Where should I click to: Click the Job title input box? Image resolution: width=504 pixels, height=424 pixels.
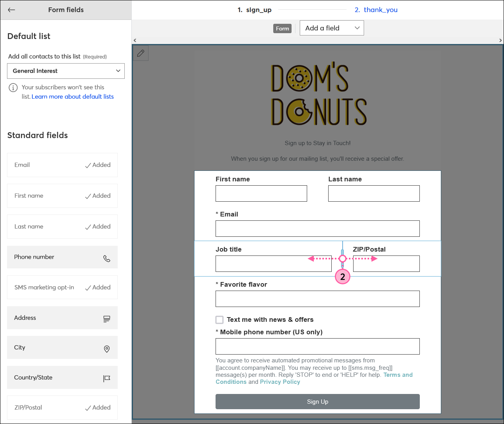click(x=274, y=264)
